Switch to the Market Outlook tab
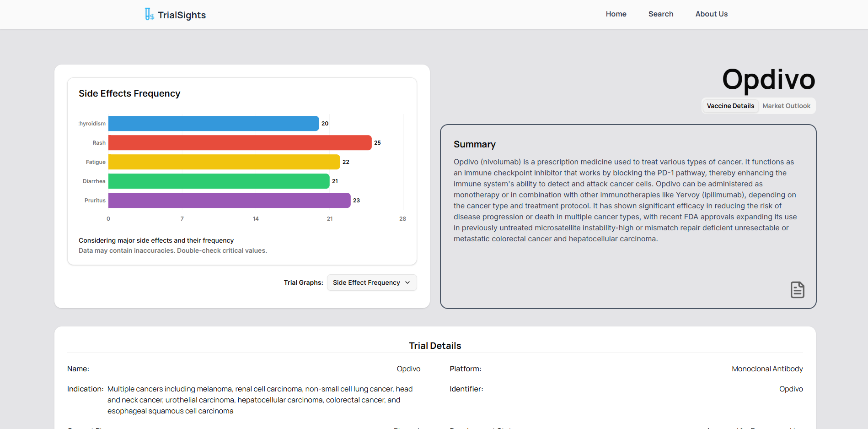Viewport: 868px width, 429px height. (x=786, y=106)
